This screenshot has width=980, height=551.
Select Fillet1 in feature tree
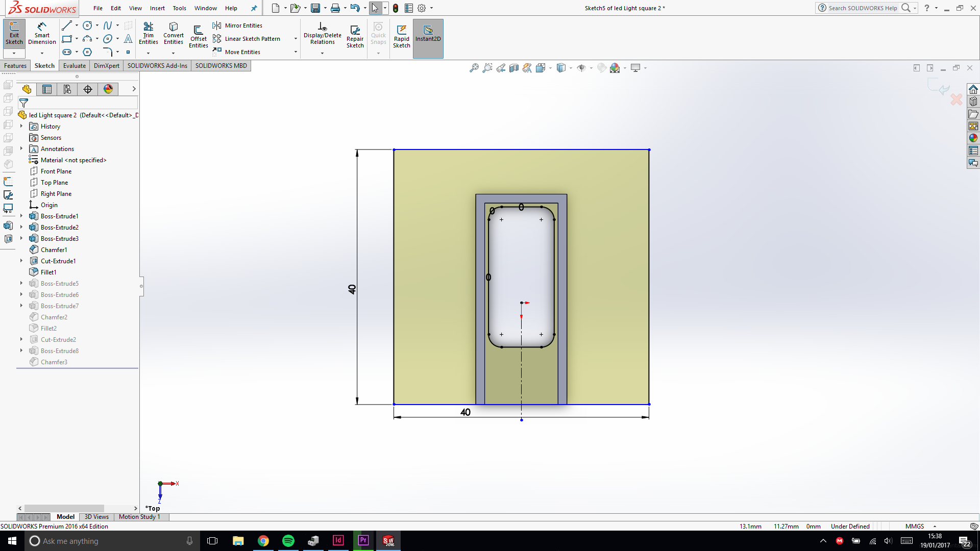click(48, 272)
